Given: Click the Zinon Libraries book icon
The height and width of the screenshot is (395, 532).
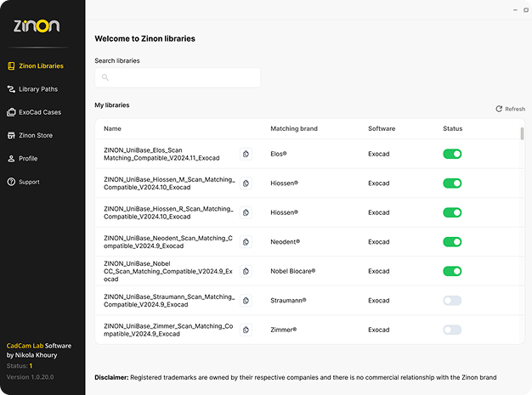Looking at the screenshot, I should pyautogui.click(x=11, y=65).
